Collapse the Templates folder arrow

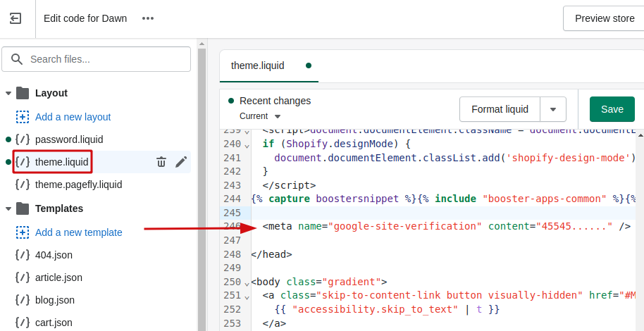click(8, 208)
